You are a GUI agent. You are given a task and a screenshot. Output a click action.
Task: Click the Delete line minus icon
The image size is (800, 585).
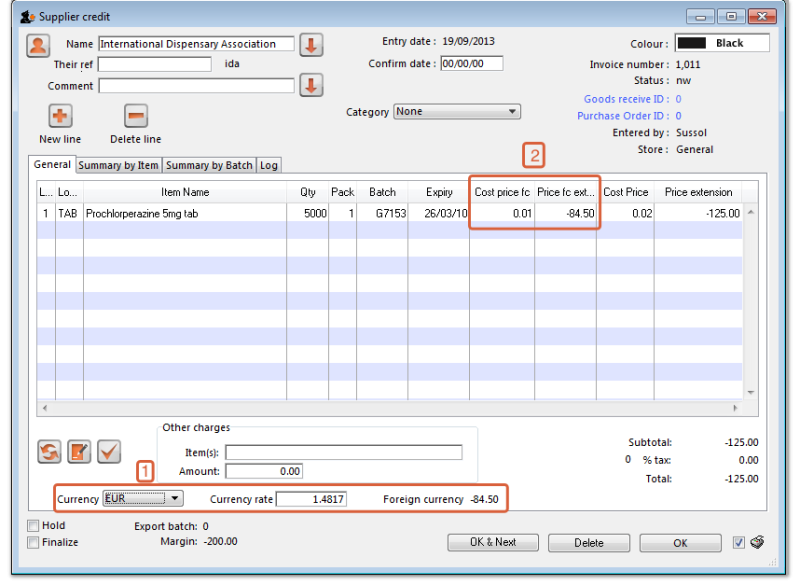coord(135,116)
